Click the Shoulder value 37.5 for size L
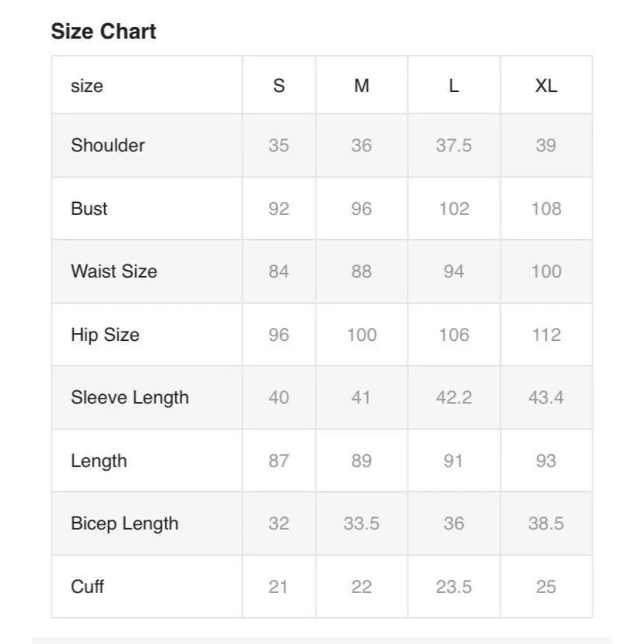Screen dimensions: 644x644 pyautogui.click(x=453, y=146)
